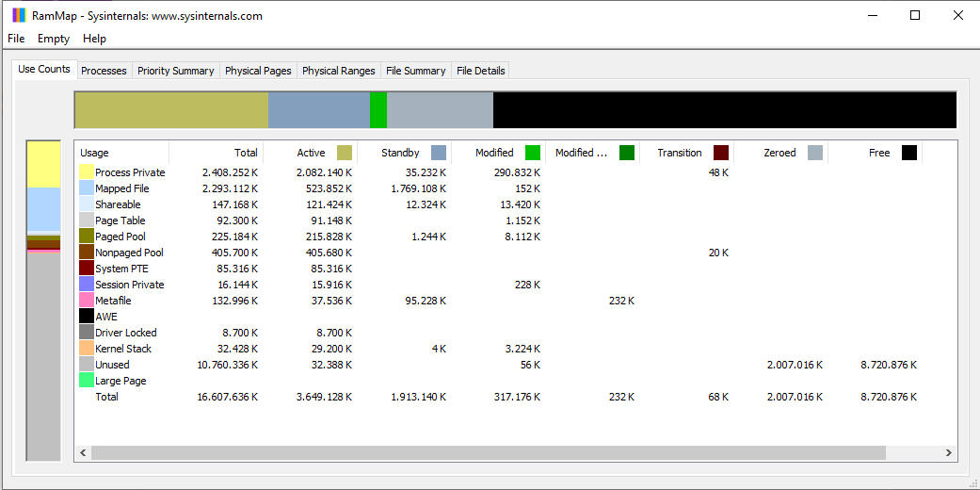Select the Kernel Stack row label

(123, 349)
